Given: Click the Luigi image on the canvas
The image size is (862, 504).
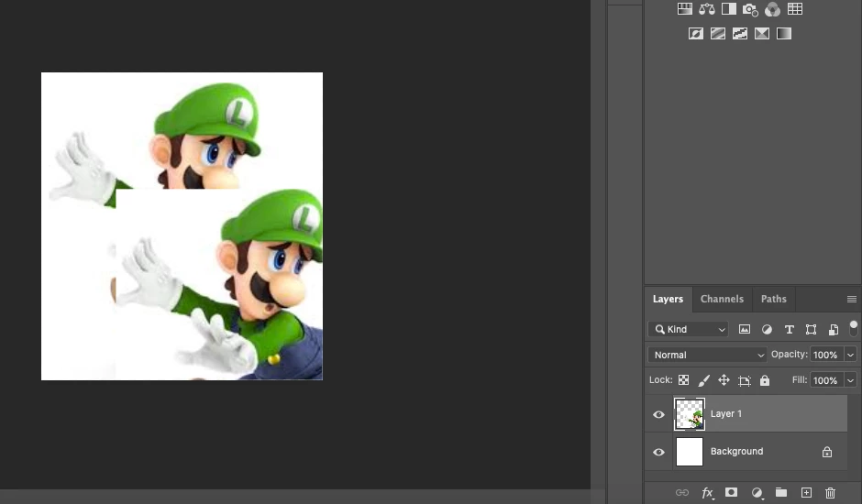Looking at the screenshot, I should click(x=182, y=226).
